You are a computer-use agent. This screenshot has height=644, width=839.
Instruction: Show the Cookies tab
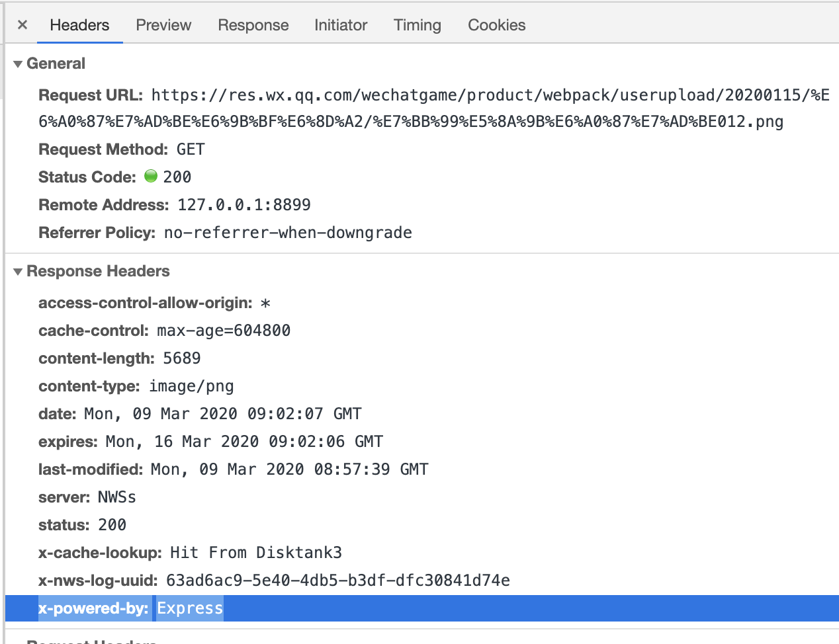click(497, 25)
